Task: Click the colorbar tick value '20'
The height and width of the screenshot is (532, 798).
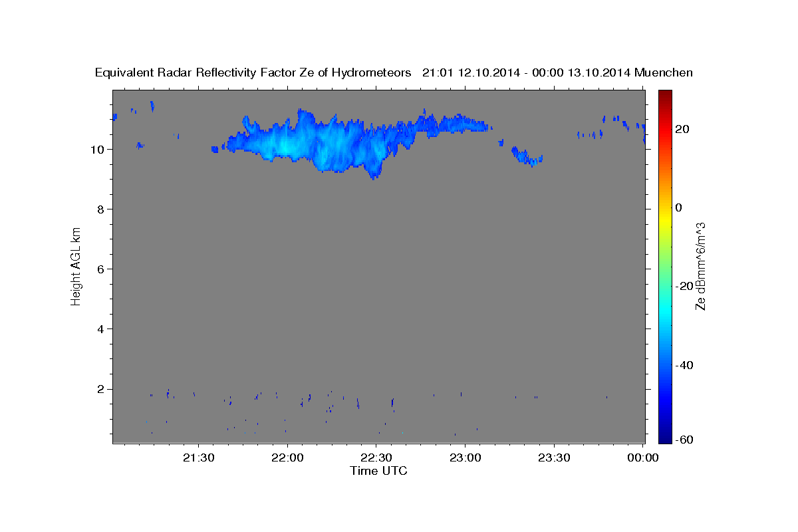Action: 682,129
